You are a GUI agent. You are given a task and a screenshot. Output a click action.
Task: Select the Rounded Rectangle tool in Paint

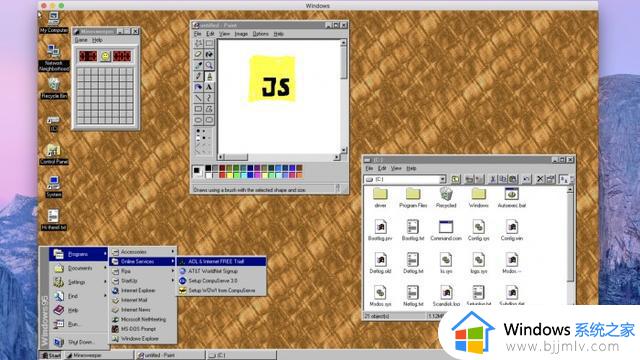(x=209, y=120)
